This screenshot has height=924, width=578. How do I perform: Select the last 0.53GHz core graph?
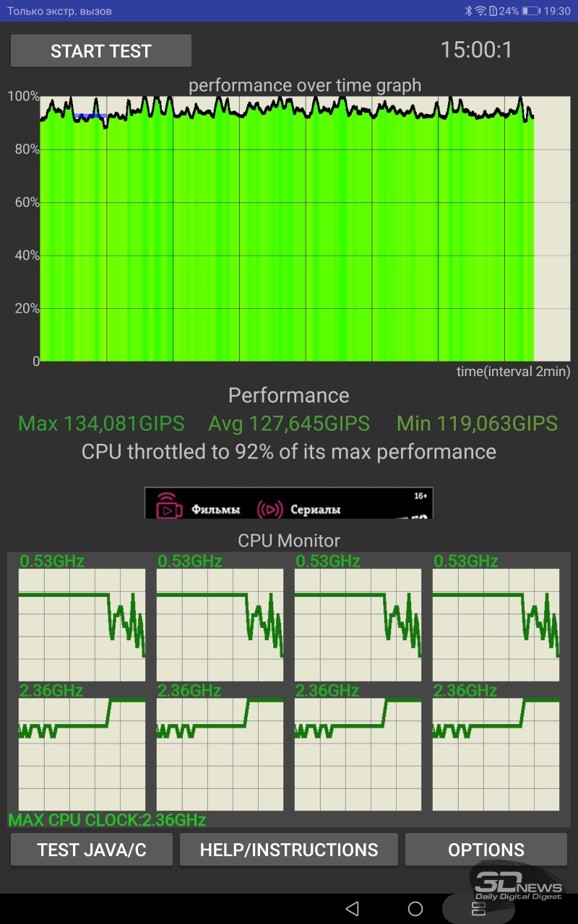pos(496,624)
